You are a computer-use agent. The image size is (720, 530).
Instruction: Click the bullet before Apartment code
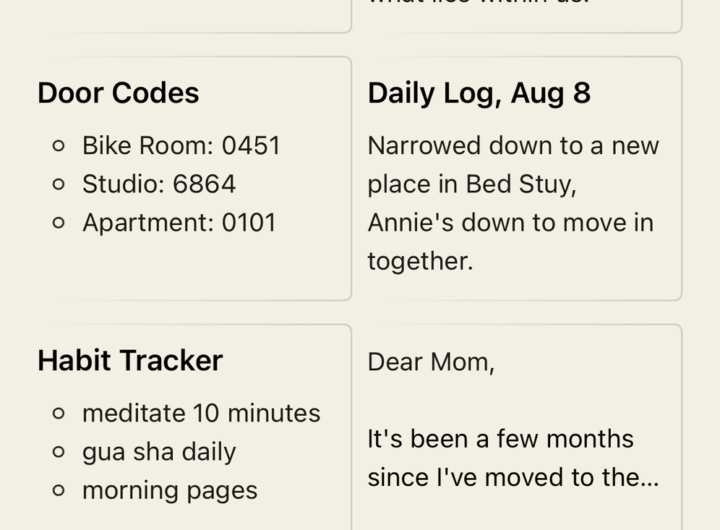tap(59, 223)
